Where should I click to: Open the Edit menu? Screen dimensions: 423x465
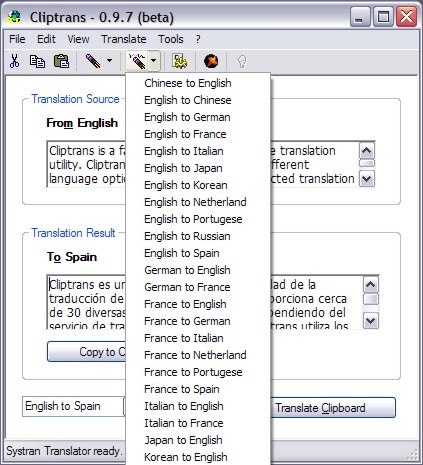(x=46, y=39)
